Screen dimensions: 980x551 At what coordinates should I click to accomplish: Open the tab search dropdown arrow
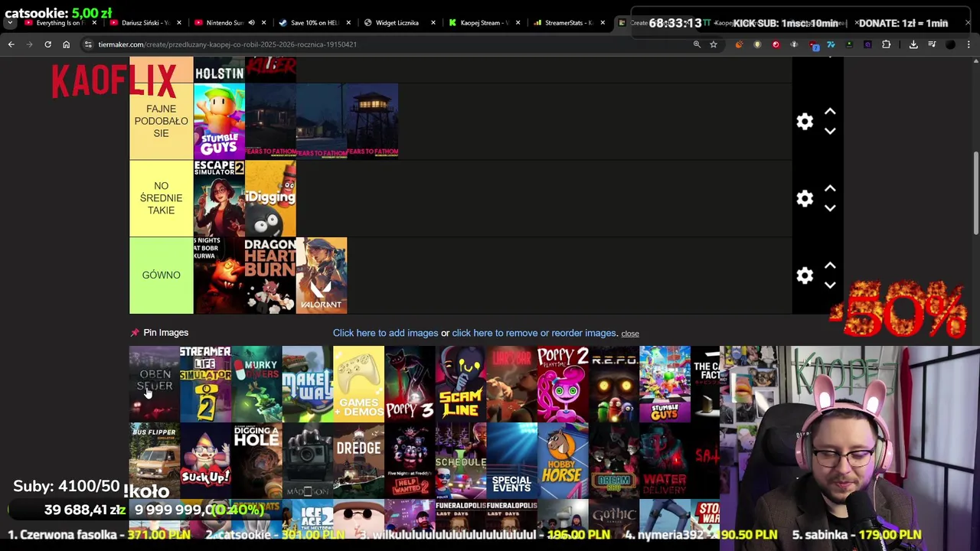tap(9, 23)
